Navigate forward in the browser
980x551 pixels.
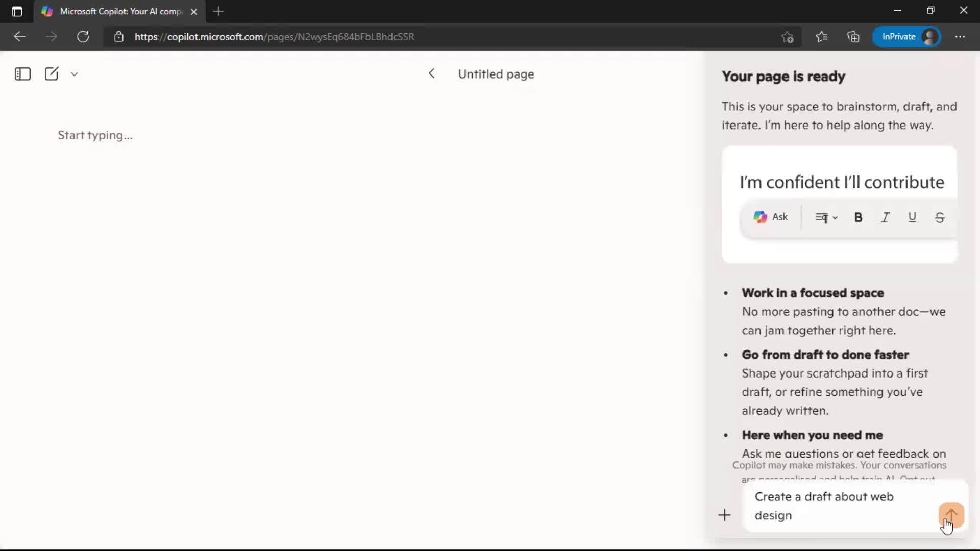(x=51, y=37)
